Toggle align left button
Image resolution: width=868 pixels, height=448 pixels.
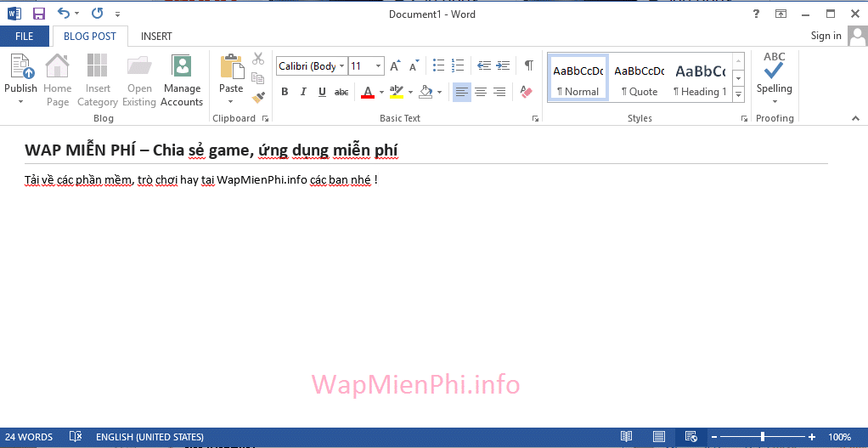(462, 92)
